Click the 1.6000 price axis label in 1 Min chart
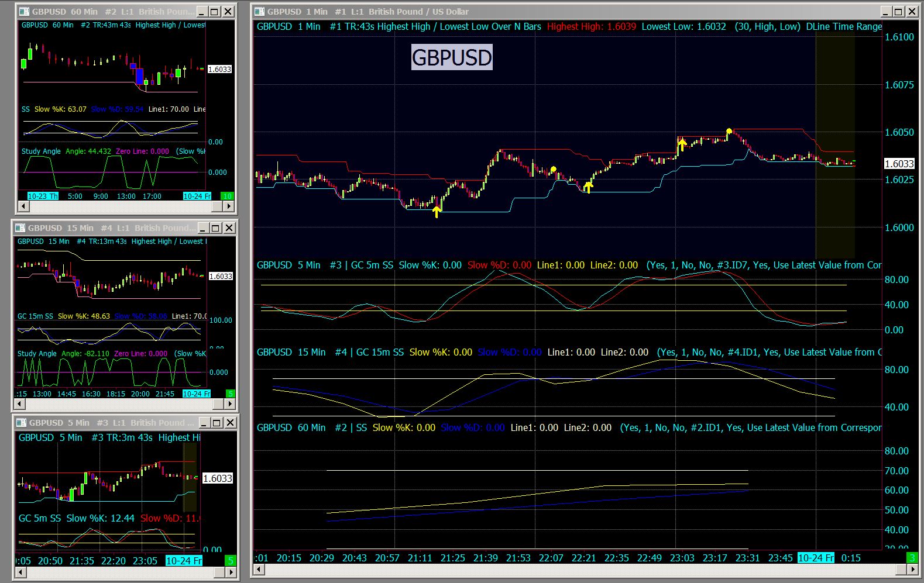The width and height of the screenshot is (924, 583). pos(899,228)
